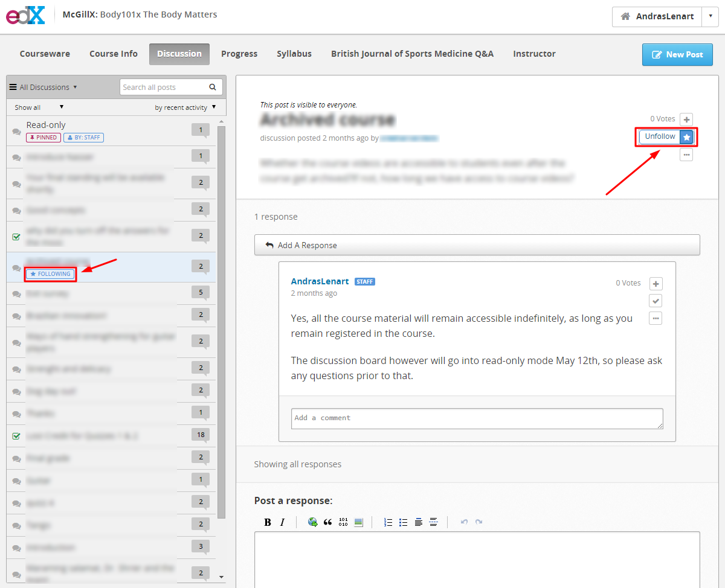
Task: Click the home icon next to AndrasLenart
Action: [x=625, y=17]
